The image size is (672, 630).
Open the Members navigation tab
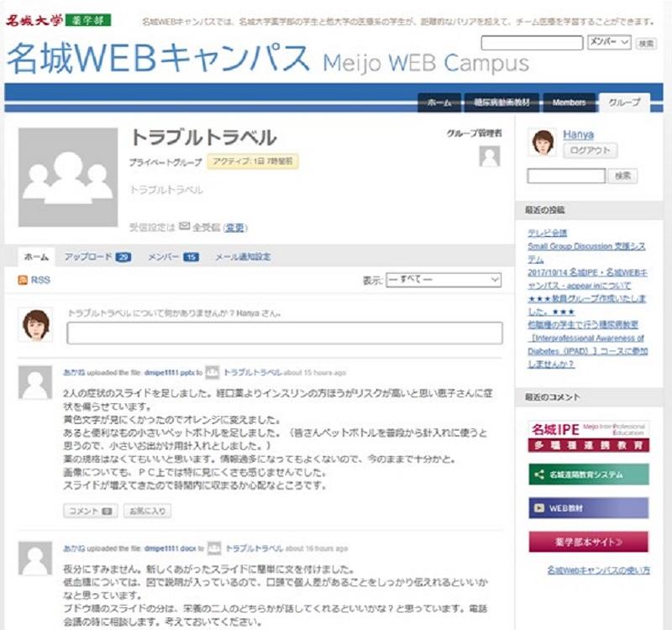(570, 102)
